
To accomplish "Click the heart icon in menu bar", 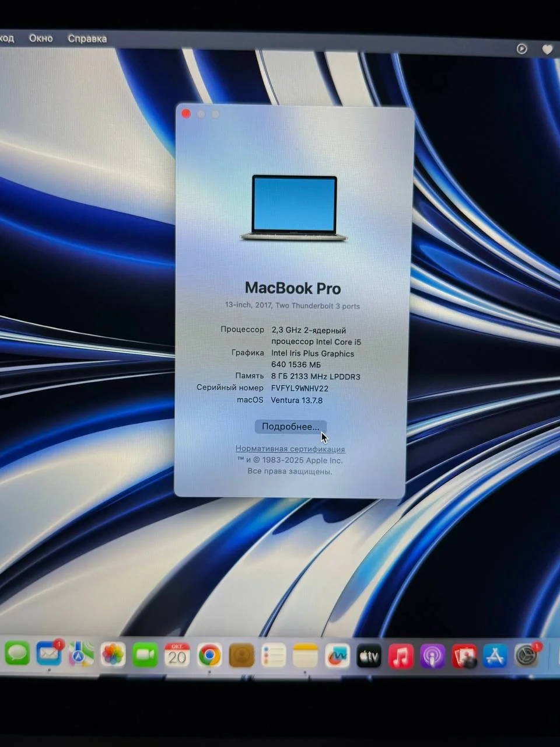I will click(547, 50).
